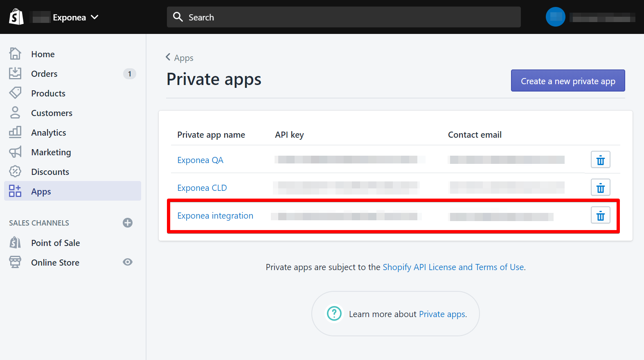Click the Search input field
644x360 pixels.
click(344, 17)
